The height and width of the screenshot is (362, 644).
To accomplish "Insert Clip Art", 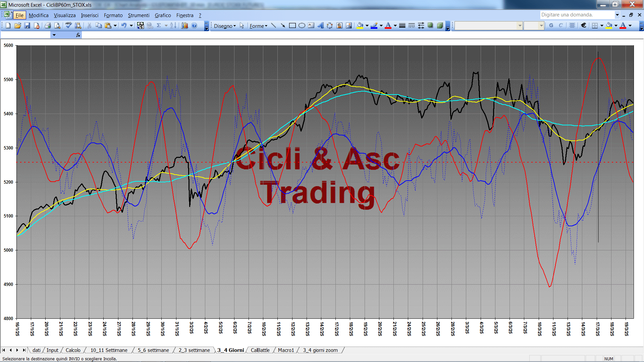I will [339, 25].
